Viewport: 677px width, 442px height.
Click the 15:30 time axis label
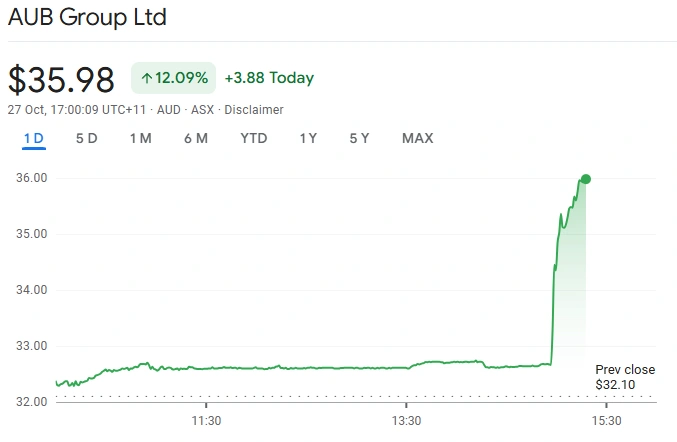pyautogui.click(x=606, y=420)
